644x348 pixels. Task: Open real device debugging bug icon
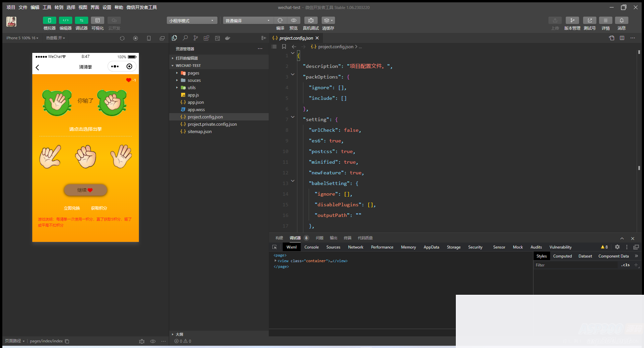point(311,21)
